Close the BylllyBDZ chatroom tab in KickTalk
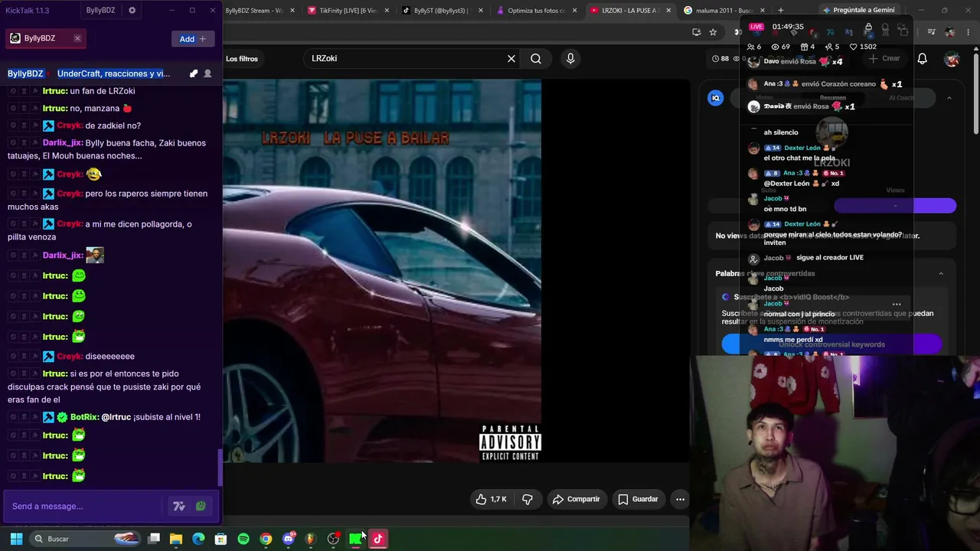Image resolution: width=980 pixels, height=551 pixels. (77, 38)
